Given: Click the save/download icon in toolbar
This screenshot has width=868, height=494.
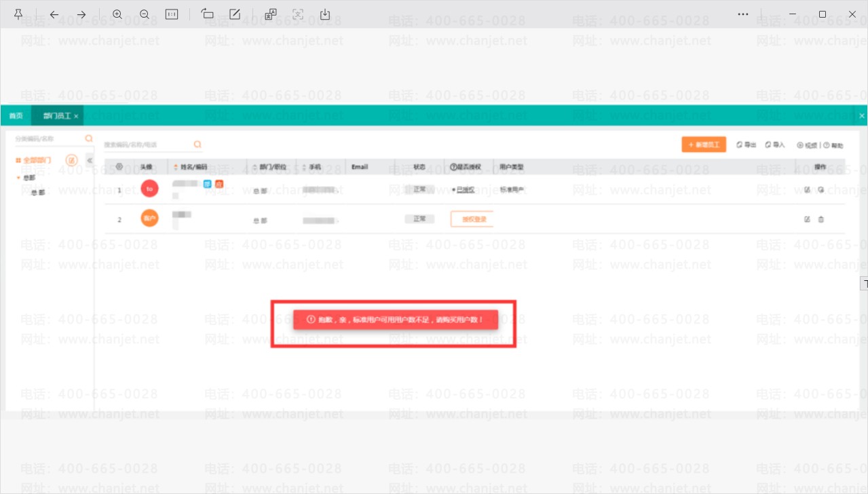Looking at the screenshot, I should pos(324,14).
